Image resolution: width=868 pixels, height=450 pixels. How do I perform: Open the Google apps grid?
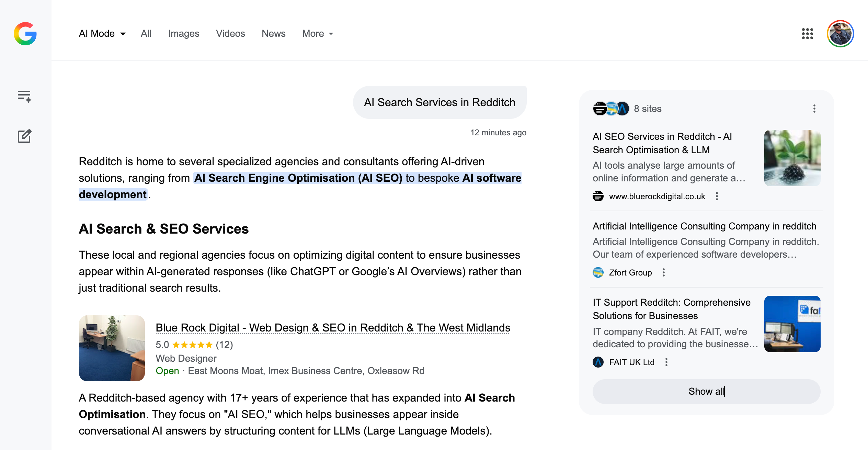click(807, 34)
